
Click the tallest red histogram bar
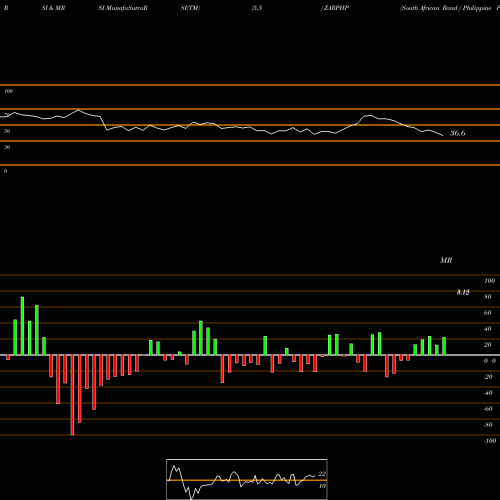coord(72,395)
